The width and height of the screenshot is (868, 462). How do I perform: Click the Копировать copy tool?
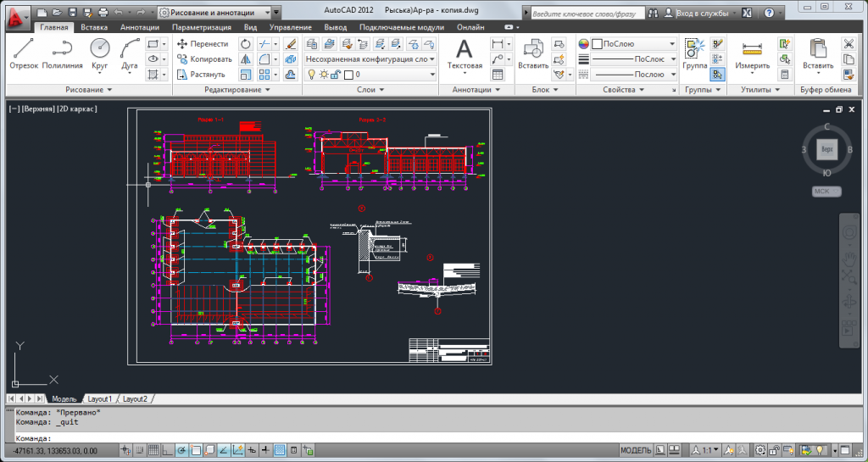pyautogui.click(x=204, y=58)
